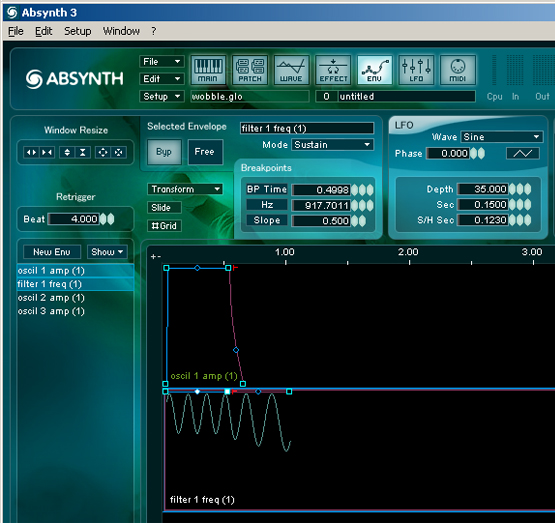The image size is (555, 523).
Task: Open the plugin File dropdown
Action: [x=162, y=62]
